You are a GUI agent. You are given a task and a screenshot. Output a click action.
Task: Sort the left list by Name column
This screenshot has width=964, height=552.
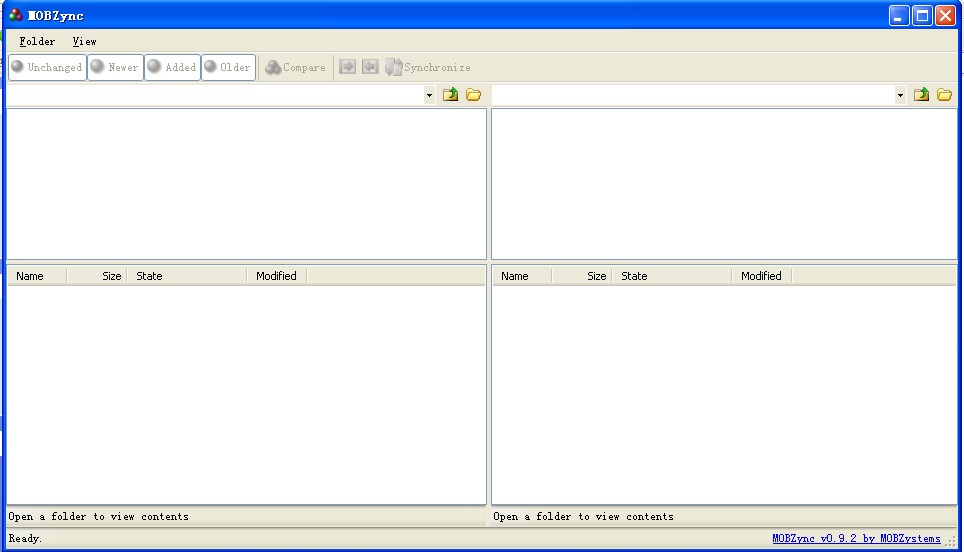[x=36, y=276]
